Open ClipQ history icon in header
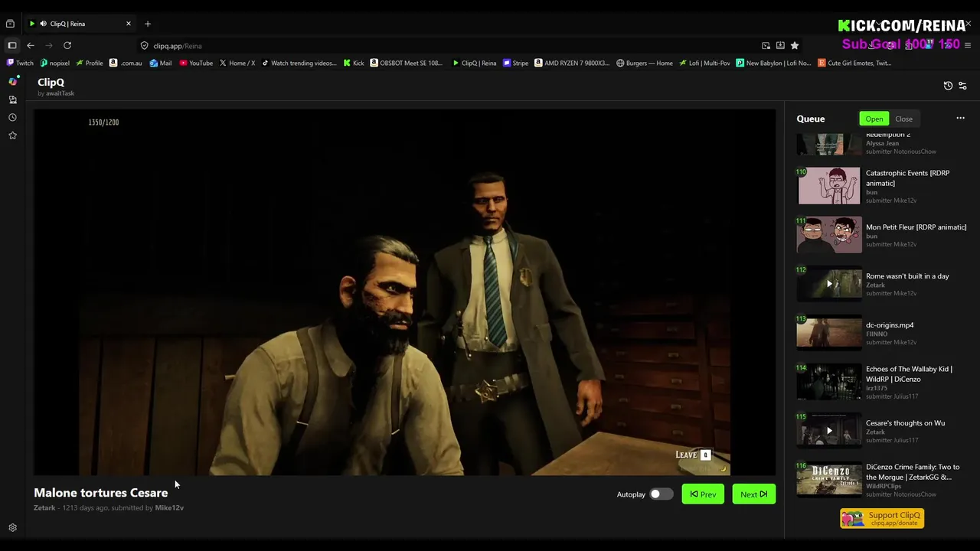980x551 pixels. pos(948,86)
